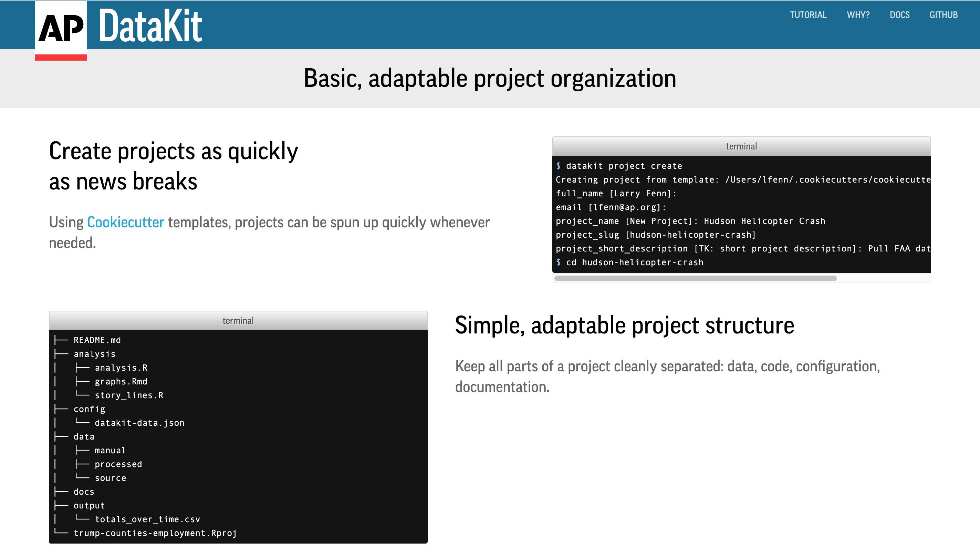Open the DOCS nav item
The image size is (980, 547).
pyautogui.click(x=899, y=15)
